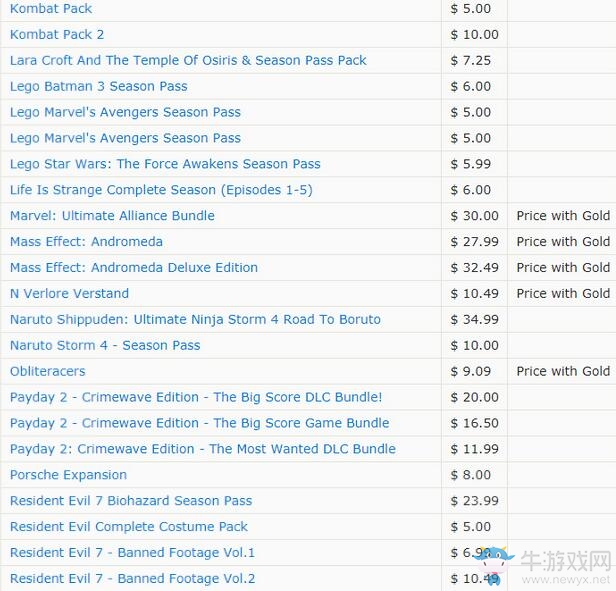Open Naruto Storm 4 - Season Pass link
The image size is (616, 591).
tap(105, 345)
